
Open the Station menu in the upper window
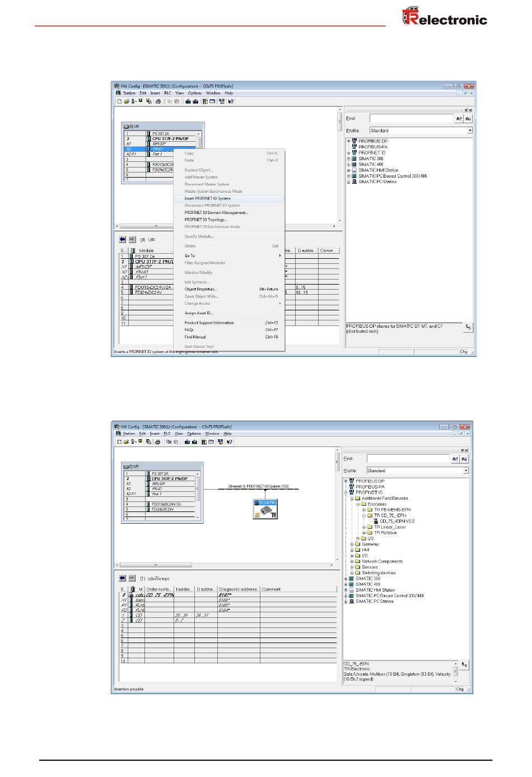click(x=129, y=94)
